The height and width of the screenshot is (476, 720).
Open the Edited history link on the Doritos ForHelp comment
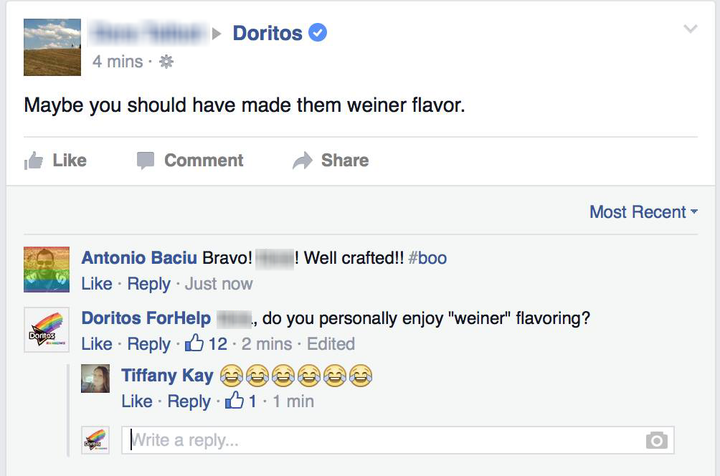coord(331,344)
